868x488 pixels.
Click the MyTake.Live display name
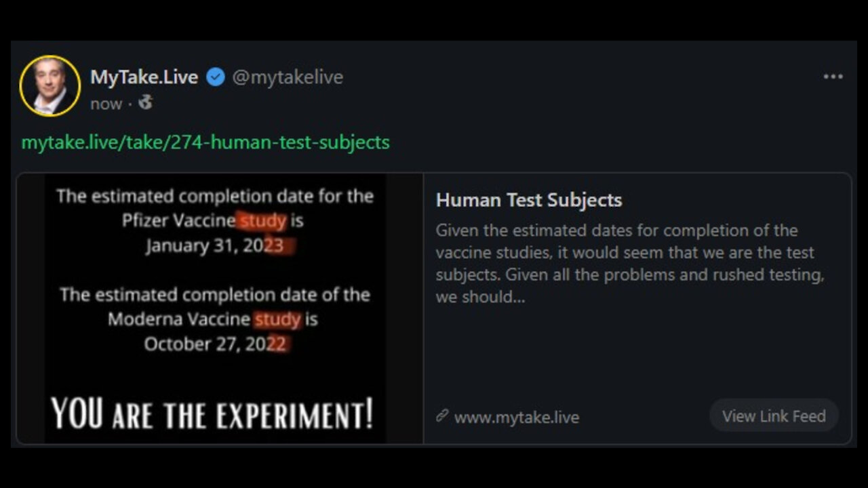144,77
